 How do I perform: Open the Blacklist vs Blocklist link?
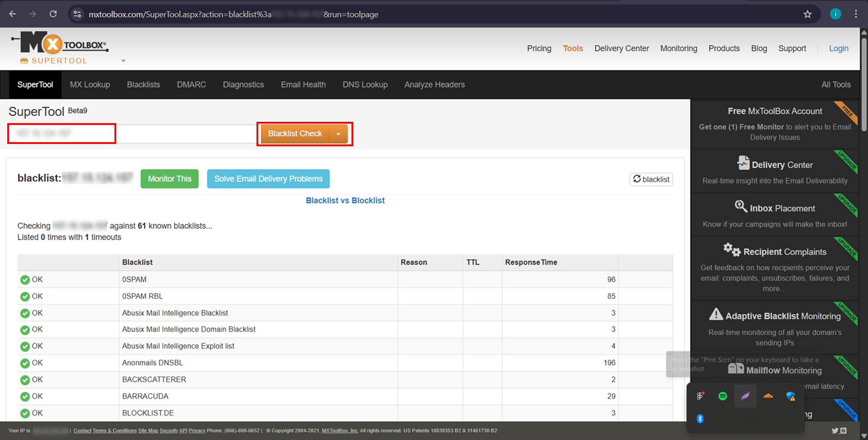pyautogui.click(x=345, y=200)
